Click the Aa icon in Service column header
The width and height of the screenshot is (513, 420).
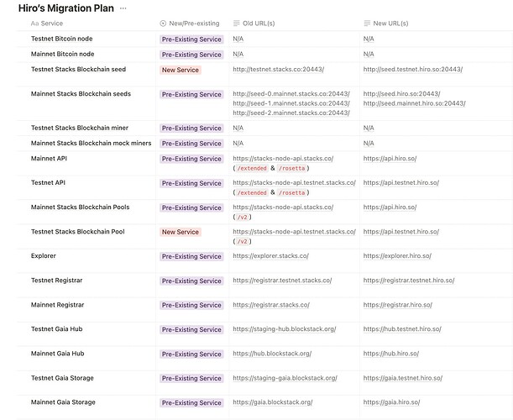point(34,24)
